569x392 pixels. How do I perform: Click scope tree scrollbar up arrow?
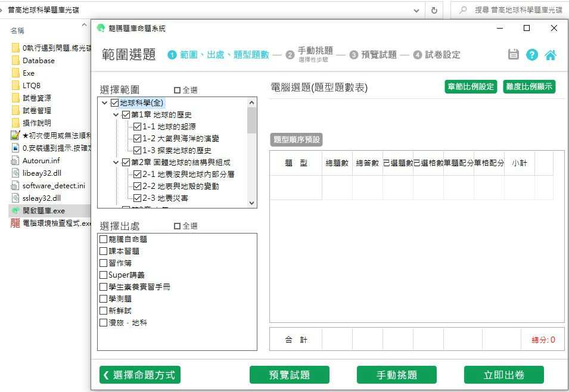coord(252,102)
